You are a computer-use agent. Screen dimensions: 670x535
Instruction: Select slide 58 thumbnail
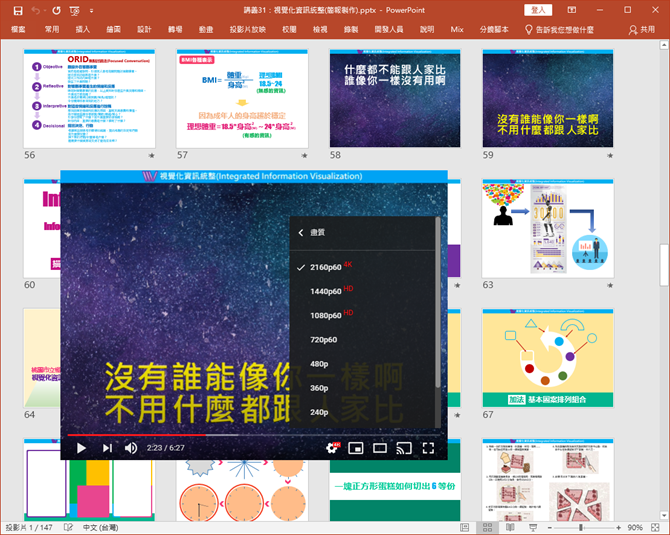point(395,98)
